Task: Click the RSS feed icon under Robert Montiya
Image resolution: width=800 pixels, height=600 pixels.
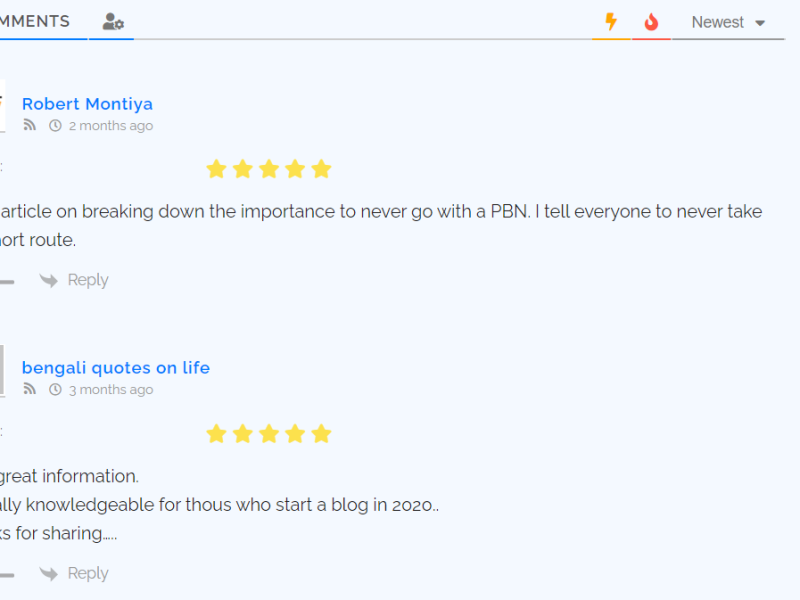Action: pos(30,126)
